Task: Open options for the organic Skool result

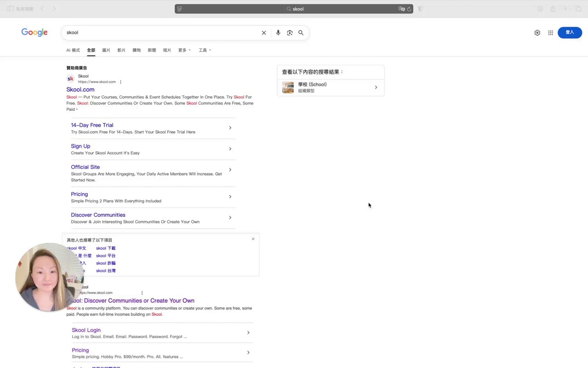Action: 142,293
